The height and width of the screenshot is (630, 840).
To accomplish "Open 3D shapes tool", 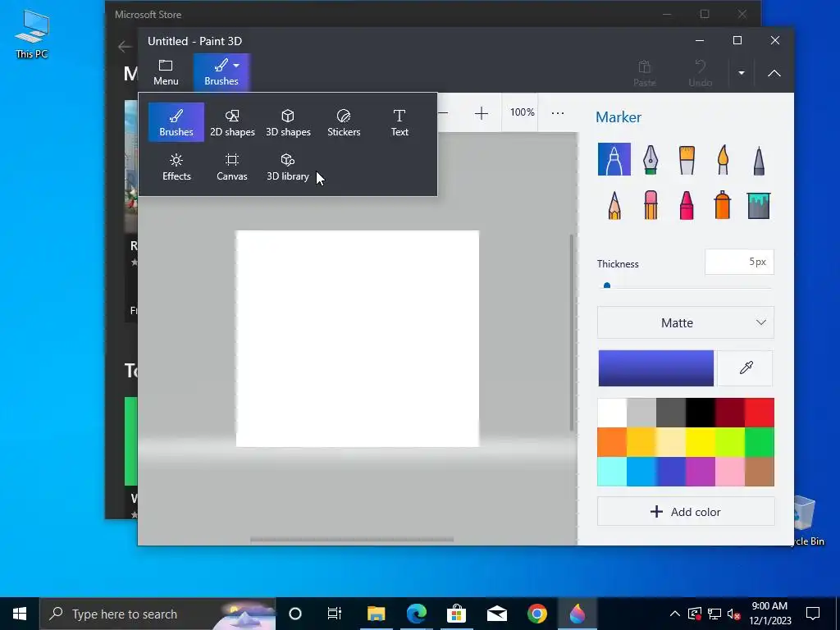I will point(288,122).
